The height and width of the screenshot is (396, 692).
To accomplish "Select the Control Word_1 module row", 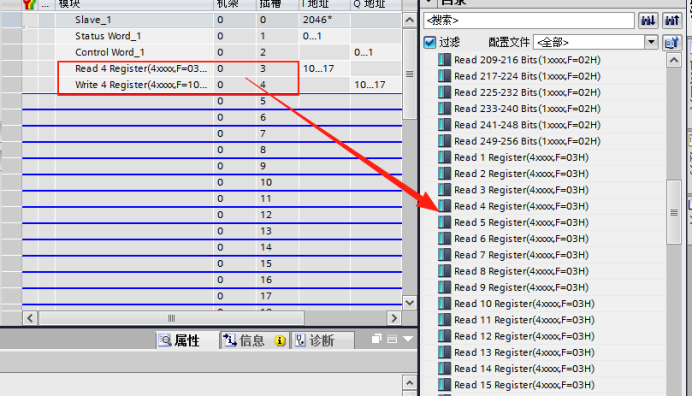I will pos(212,52).
